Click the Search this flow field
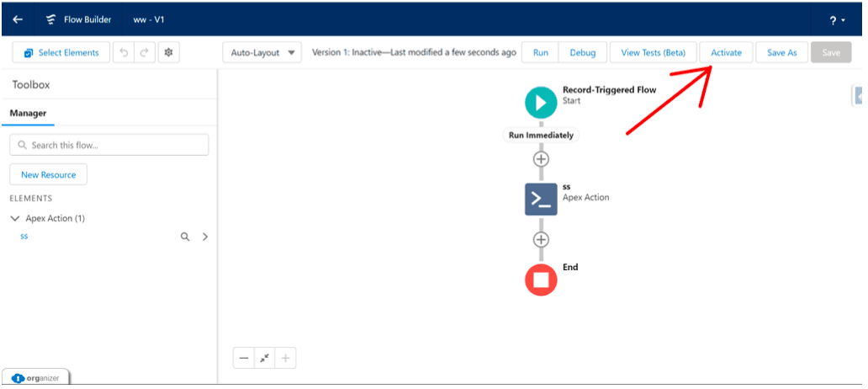868x389 pixels. tap(109, 145)
